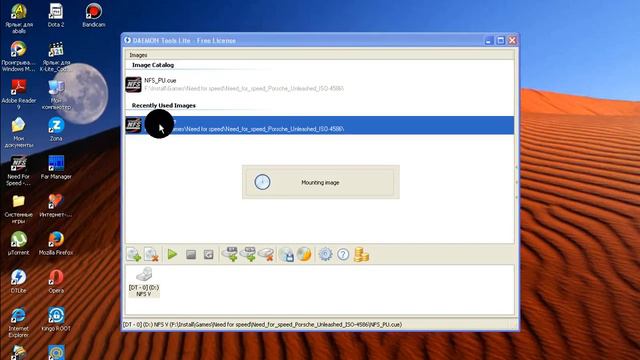The image size is (640, 360).
Task: Open Dota 2 desktop shortcut
Action: (56, 16)
